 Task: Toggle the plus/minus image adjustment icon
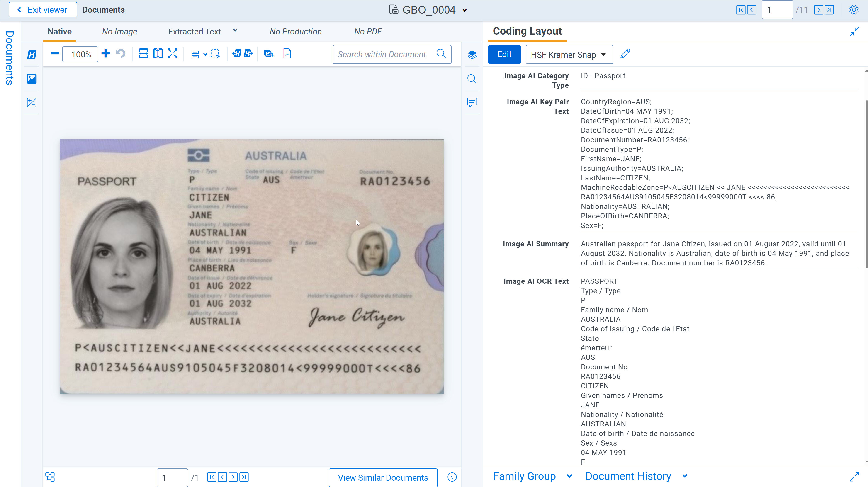coord(32,102)
